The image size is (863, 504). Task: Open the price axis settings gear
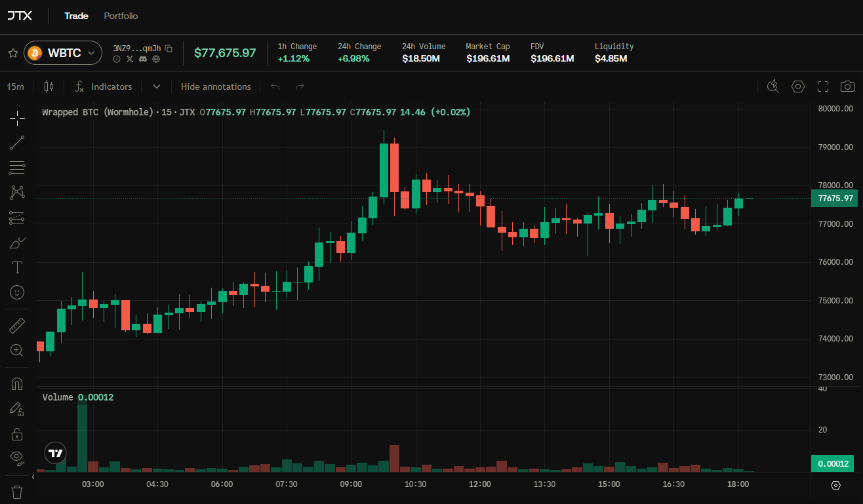tap(835, 486)
